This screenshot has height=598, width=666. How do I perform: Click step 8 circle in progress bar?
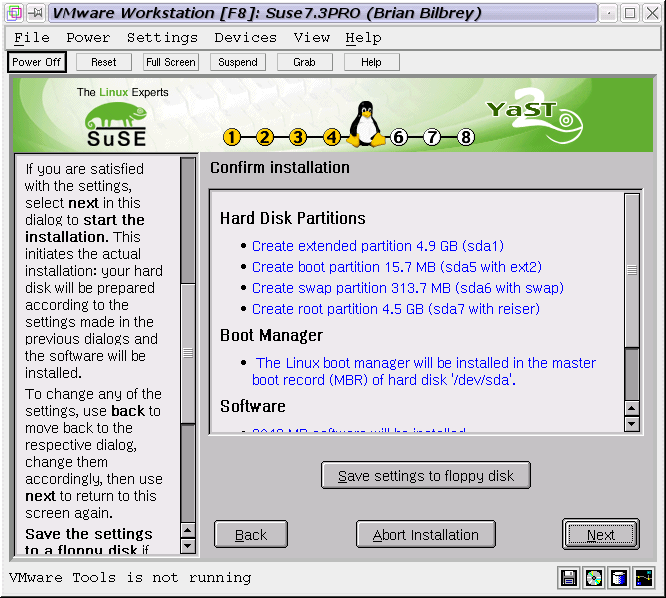pyautogui.click(x=466, y=137)
